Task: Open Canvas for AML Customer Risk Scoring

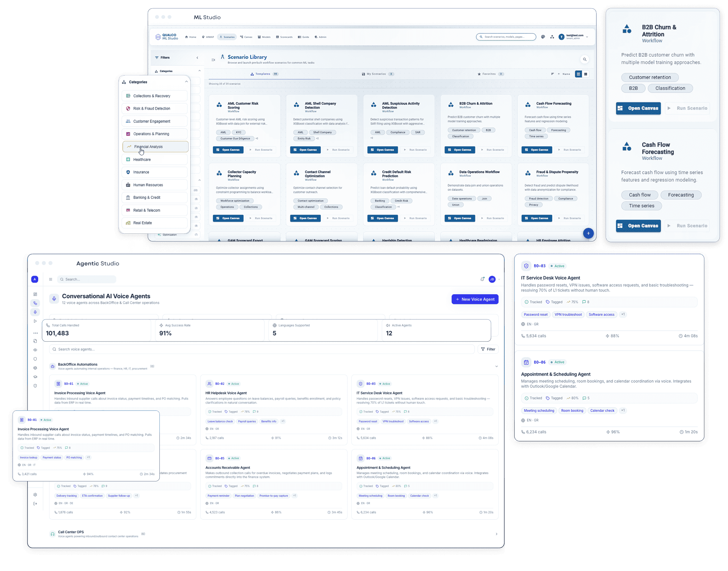Action: pyautogui.click(x=228, y=150)
